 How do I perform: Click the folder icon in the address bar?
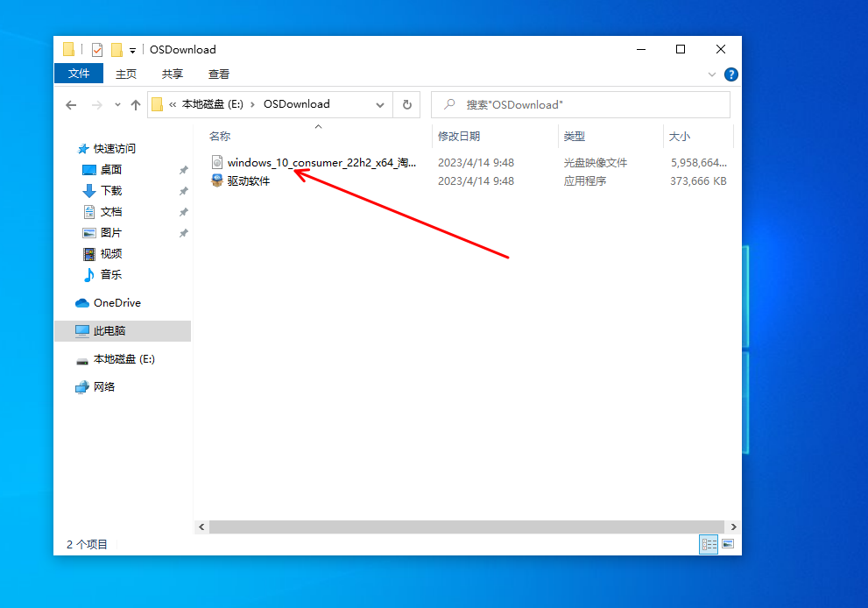(x=157, y=104)
